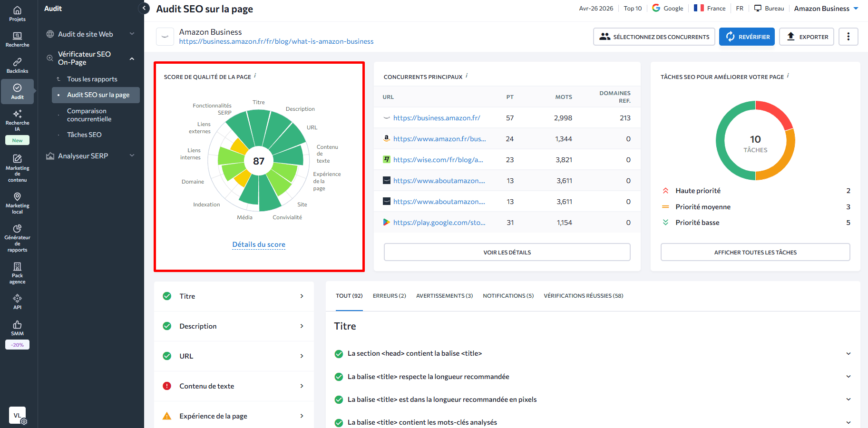The height and width of the screenshot is (428, 868).
Task: Click Afficher toutes les tâches button
Action: click(755, 252)
